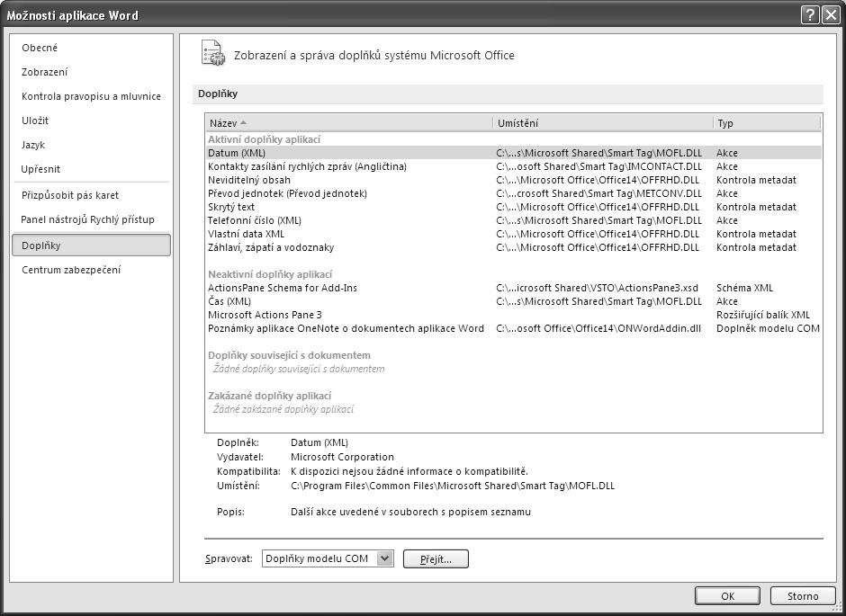This screenshot has height=616, width=846.
Task: Select the Telefonní číslo (XML) add-in
Action: (x=514, y=220)
